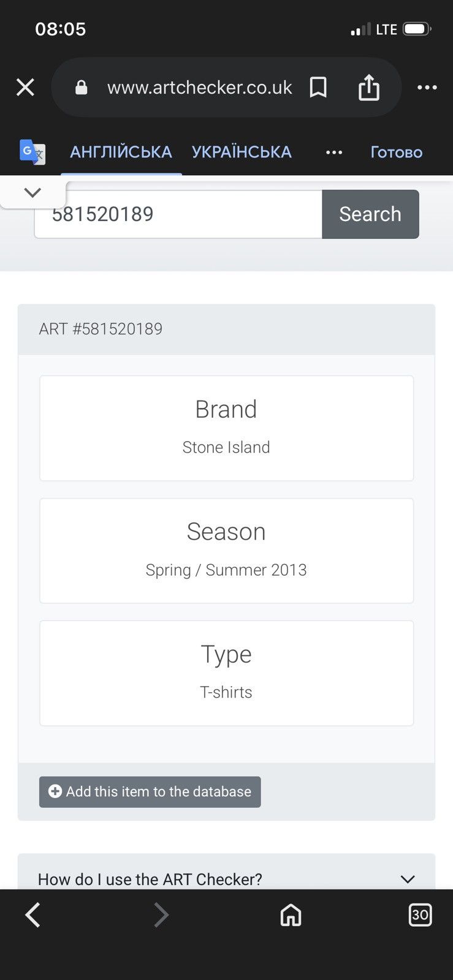Collapse the translate bar chevron handle
Screen dimensions: 453x980
click(x=32, y=192)
